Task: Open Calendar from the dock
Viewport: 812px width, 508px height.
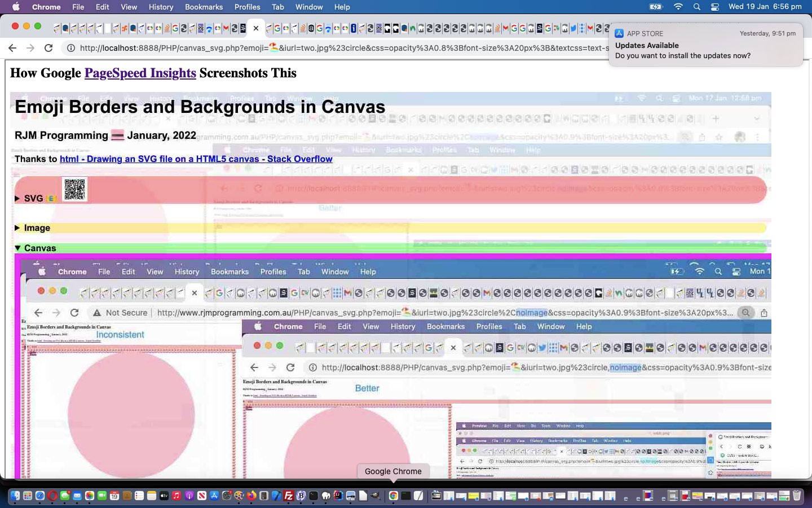Action: [x=114, y=496]
